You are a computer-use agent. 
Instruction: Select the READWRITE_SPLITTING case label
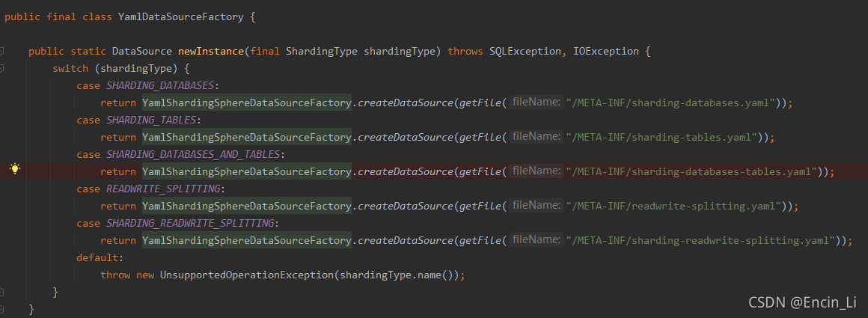coord(163,189)
